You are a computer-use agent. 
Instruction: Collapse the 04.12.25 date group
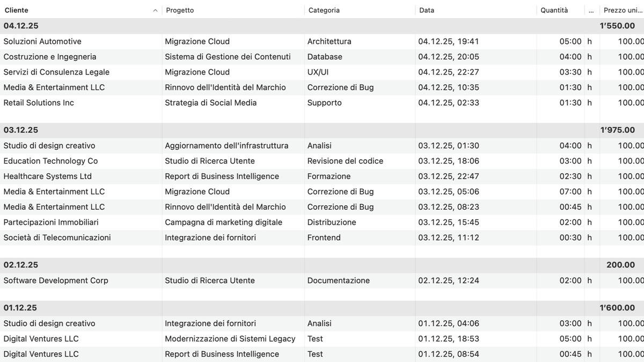point(21,26)
